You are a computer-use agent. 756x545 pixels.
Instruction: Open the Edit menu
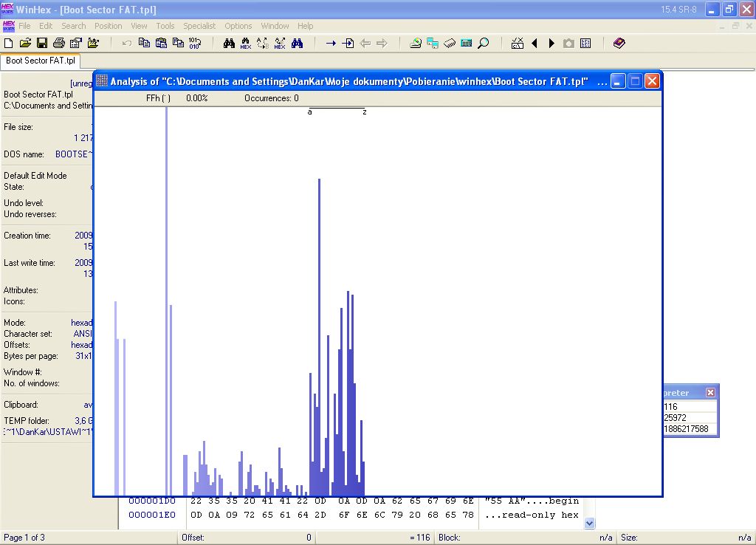tap(46, 26)
